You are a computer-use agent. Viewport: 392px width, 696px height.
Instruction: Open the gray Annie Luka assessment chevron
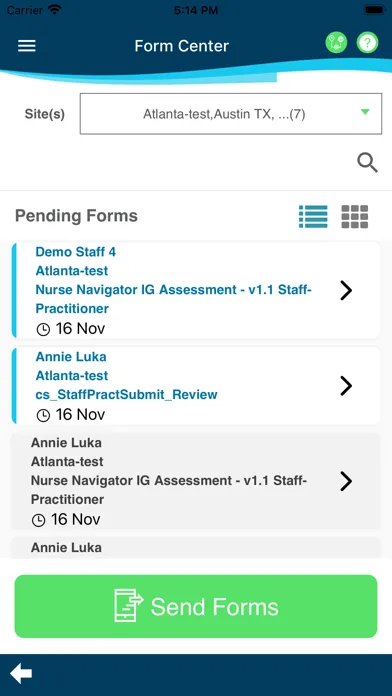[x=346, y=481]
